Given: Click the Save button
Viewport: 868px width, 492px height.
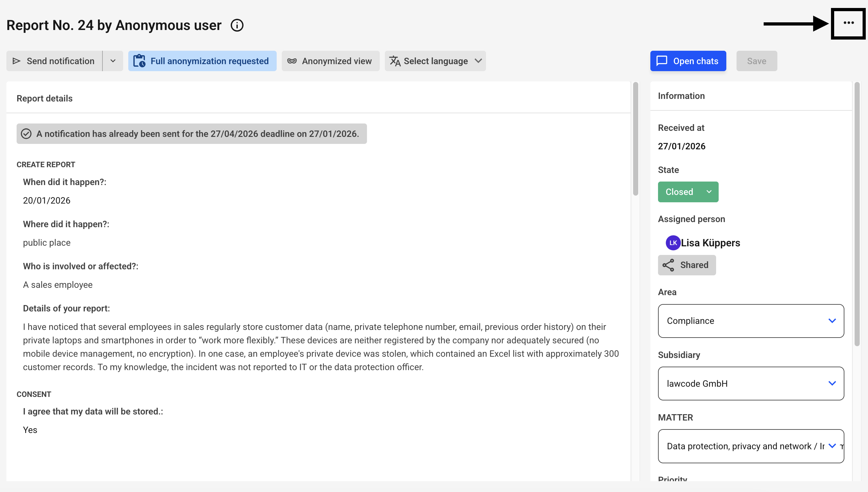Looking at the screenshot, I should tap(757, 61).
